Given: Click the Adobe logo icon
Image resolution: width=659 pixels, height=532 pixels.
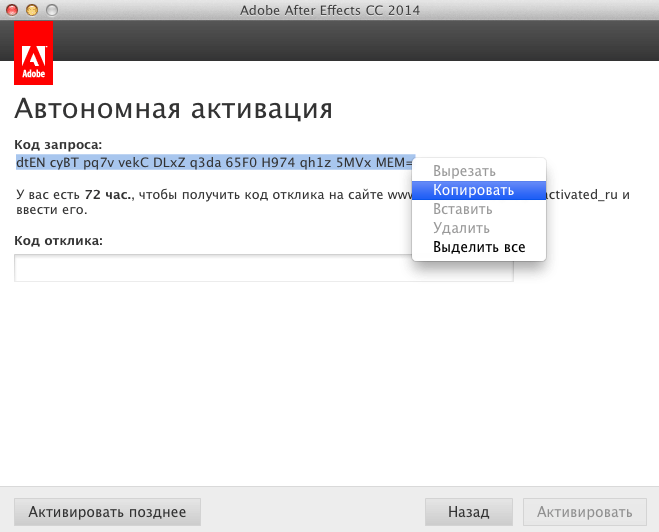Looking at the screenshot, I should (34, 53).
